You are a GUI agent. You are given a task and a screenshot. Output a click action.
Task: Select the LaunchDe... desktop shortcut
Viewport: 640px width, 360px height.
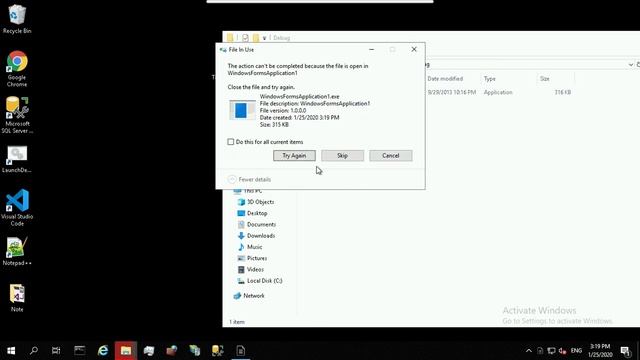tap(17, 160)
